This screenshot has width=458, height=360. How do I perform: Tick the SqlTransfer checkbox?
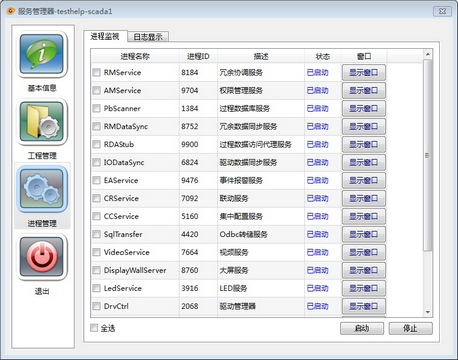point(96,234)
